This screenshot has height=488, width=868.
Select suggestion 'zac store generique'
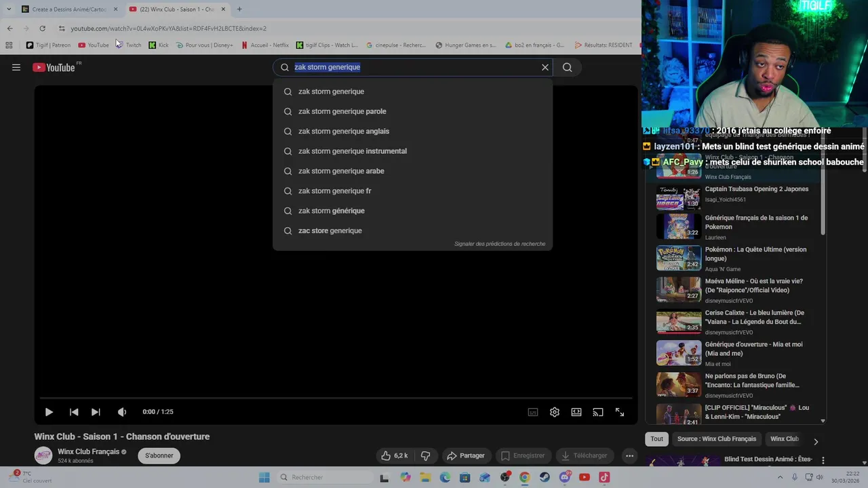coord(412,230)
